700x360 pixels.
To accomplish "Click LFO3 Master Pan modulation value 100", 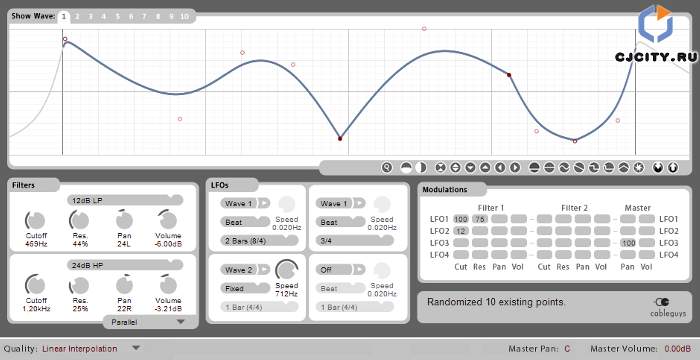I will click(x=628, y=243).
